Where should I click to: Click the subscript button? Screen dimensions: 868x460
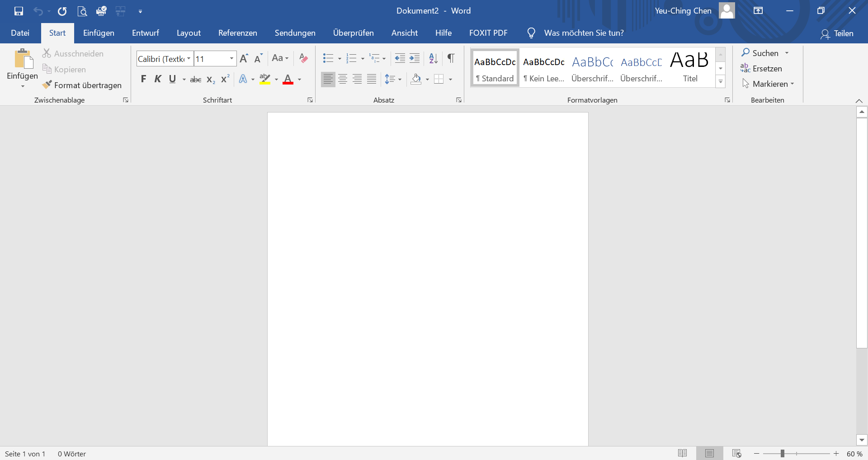pyautogui.click(x=210, y=80)
